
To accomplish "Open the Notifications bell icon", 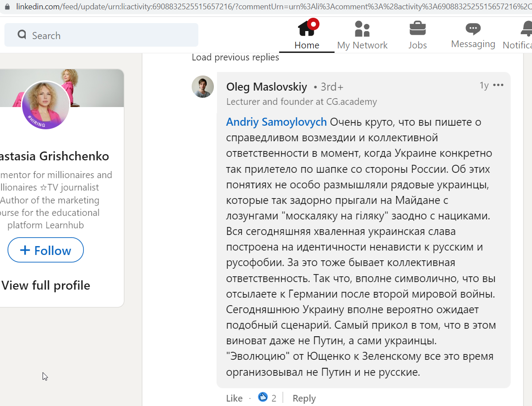I will pyautogui.click(x=526, y=28).
